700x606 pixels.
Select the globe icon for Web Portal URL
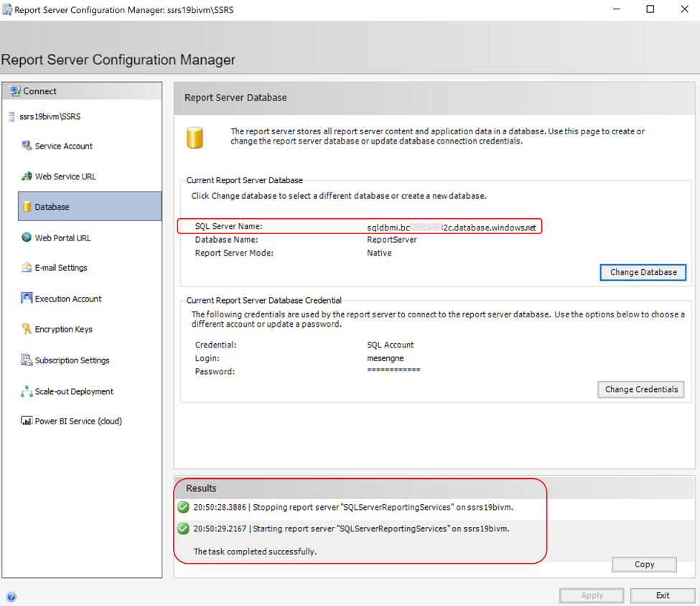point(27,237)
